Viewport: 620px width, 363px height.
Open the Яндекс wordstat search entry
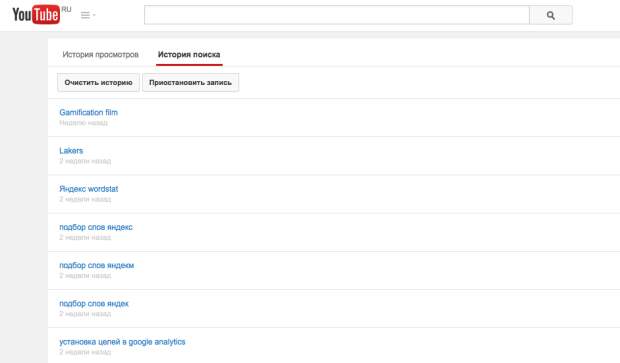tap(89, 189)
